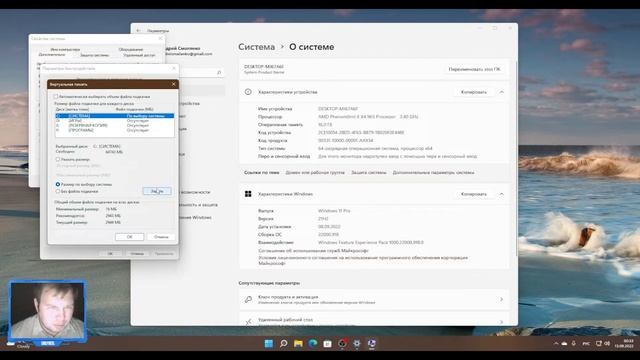The height and width of the screenshot is (360, 640).
Task: Click Windows 11 Pro edition value
Action: click(x=334, y=211)
